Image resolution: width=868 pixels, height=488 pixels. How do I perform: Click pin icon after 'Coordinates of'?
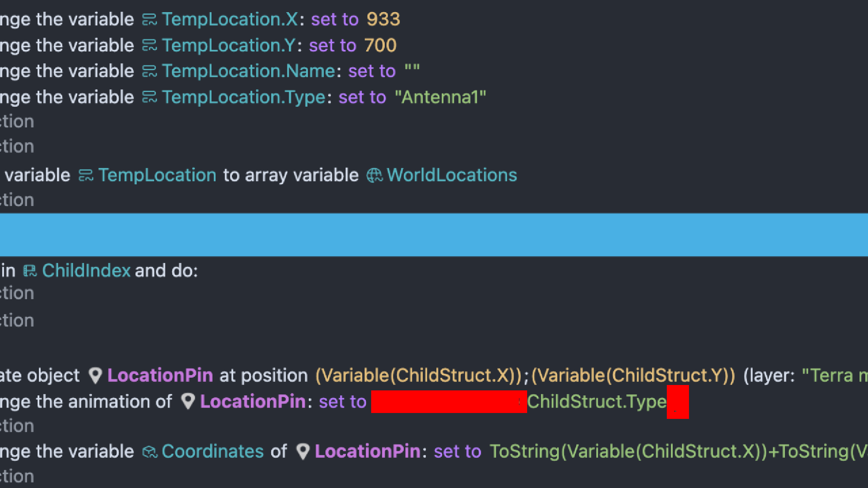coord(302,451)
